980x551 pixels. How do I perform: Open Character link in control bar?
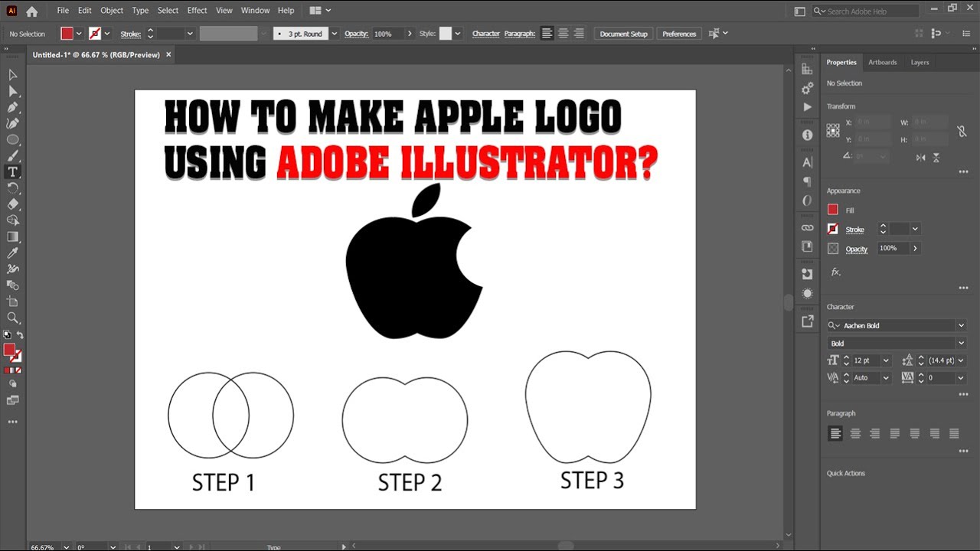click(x=485, y=34)
